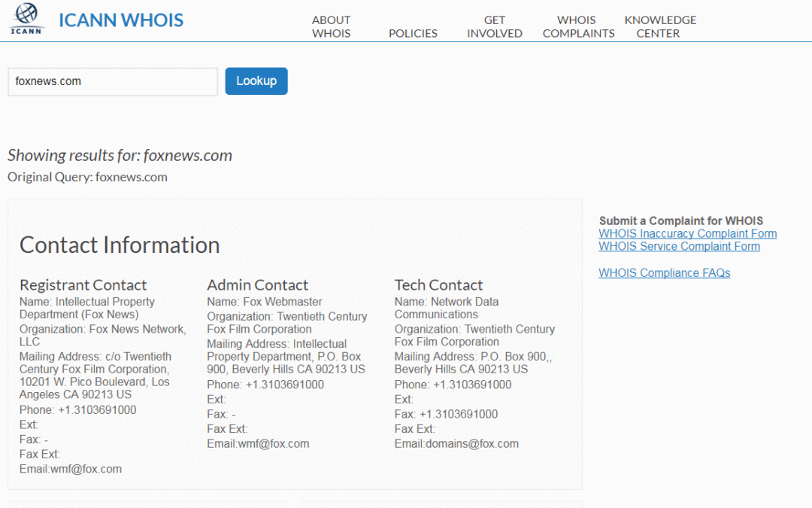Click tech mailing address 'P.O. Box 900,, Beverly Hills'
812x508 pixels.
coord(474,363)
